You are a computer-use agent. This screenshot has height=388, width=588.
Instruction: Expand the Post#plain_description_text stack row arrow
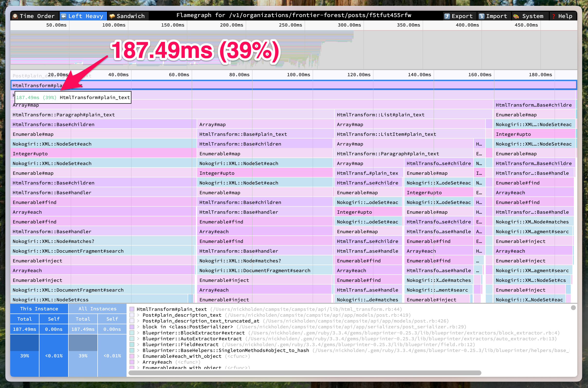pos(138,315)
